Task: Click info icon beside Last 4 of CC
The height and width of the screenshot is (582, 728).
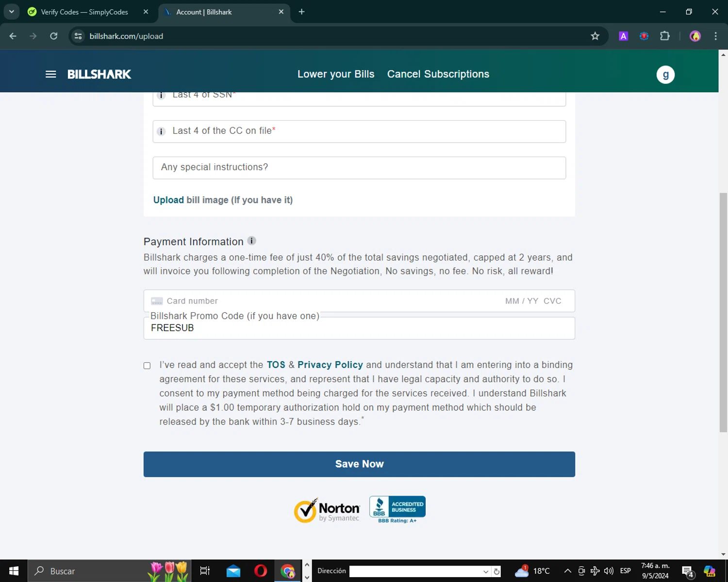Action: click(x=162, y=131)
